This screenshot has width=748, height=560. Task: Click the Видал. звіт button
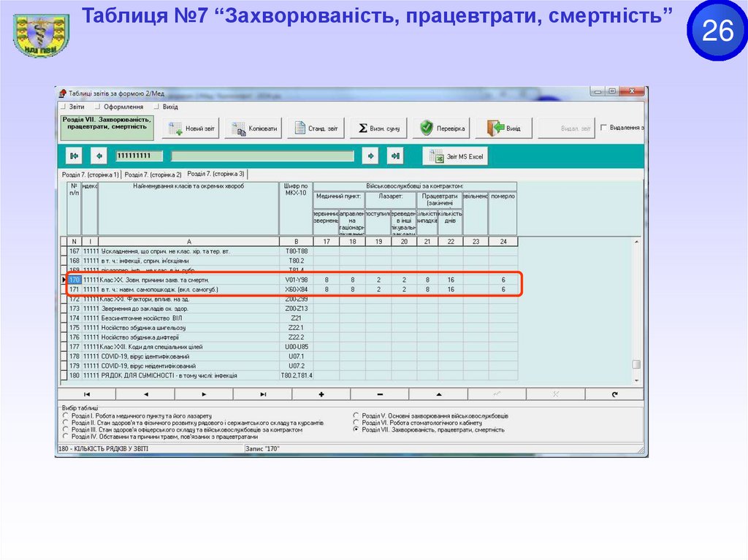click(566, 129)
